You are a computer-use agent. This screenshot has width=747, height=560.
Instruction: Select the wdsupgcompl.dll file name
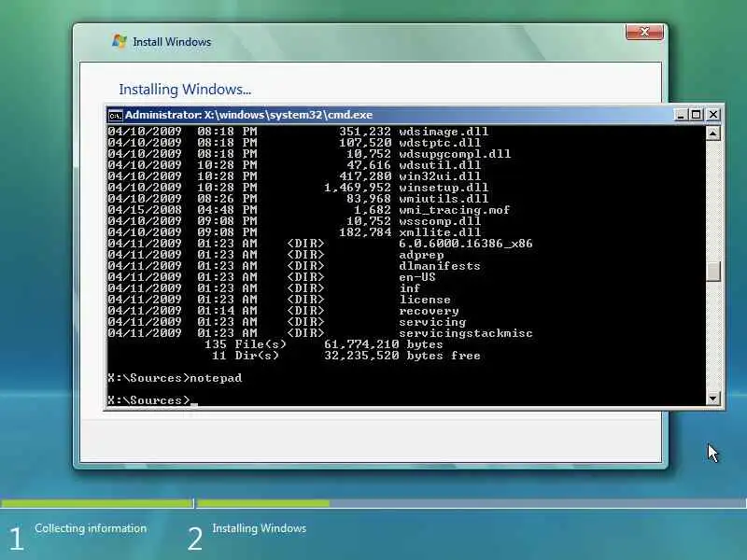[455, 154]
